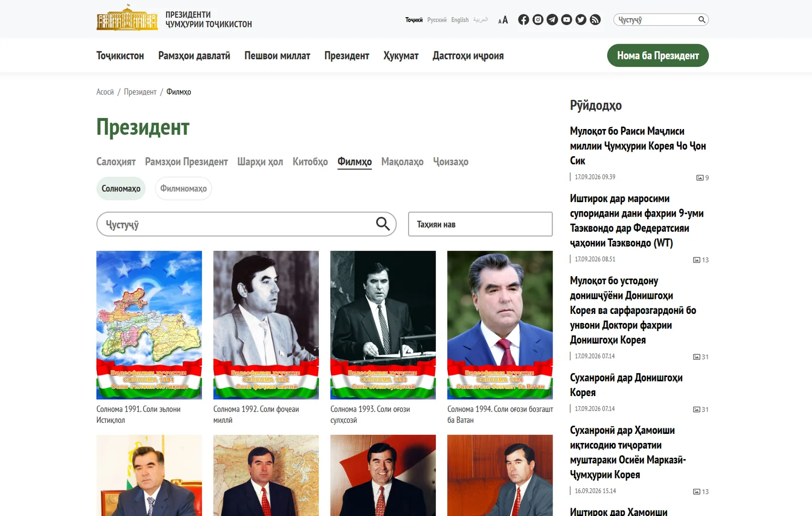This screenshot has width=812, height=516.
Task: Open the Telegram social icon
Action: tap(552, 20)
